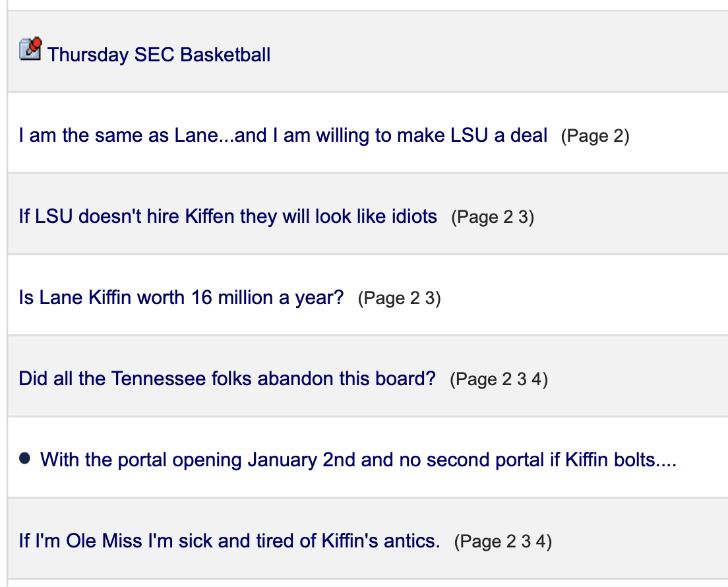This screenshot has width=728, height=587.
Task: Go to page 3 of the LSU idiots thread
Action: point(523,218)
